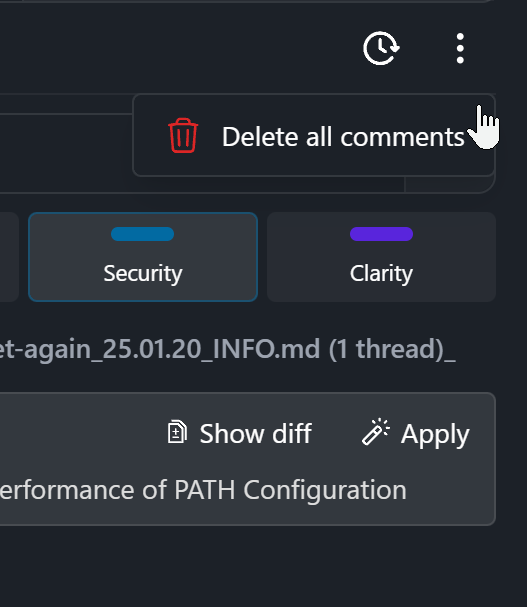Click the Security label text
This screenshot has height=607, width=527.
pos(143,273)
